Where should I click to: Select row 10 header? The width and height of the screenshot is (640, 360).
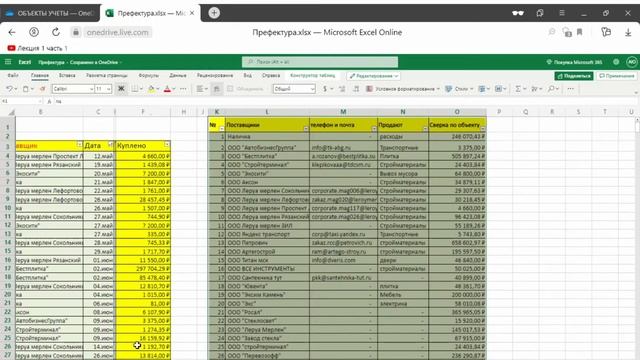click(x=8, y=208)
